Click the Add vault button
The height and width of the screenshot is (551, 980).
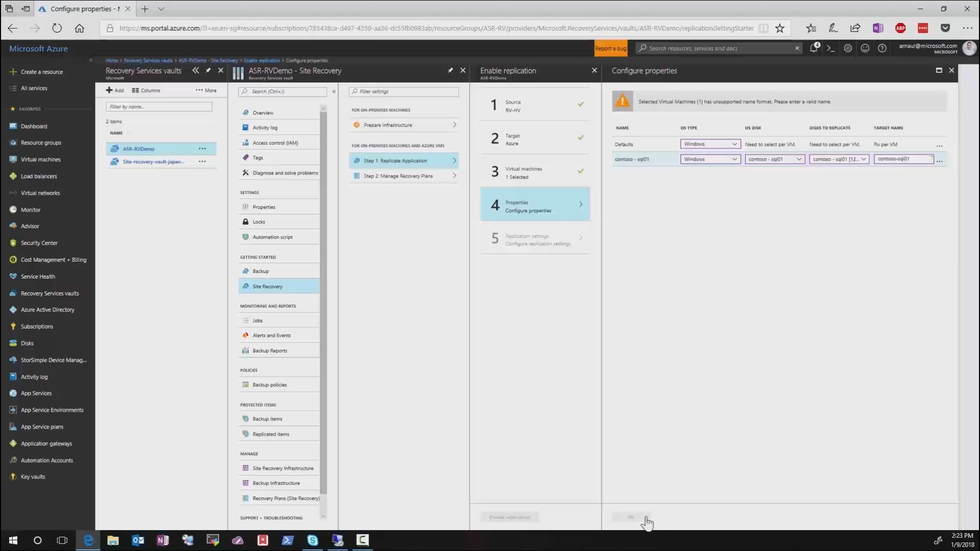point(115,90)
